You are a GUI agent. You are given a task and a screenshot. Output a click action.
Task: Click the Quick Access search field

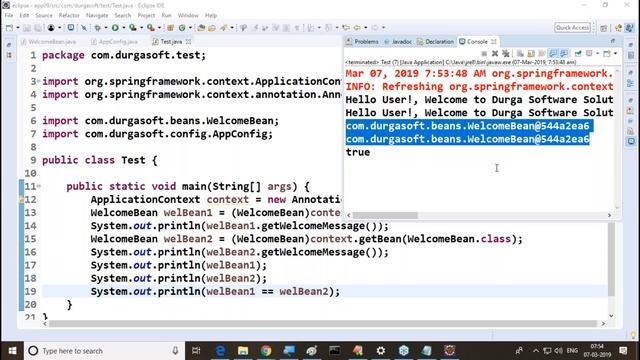coord(572,27)
